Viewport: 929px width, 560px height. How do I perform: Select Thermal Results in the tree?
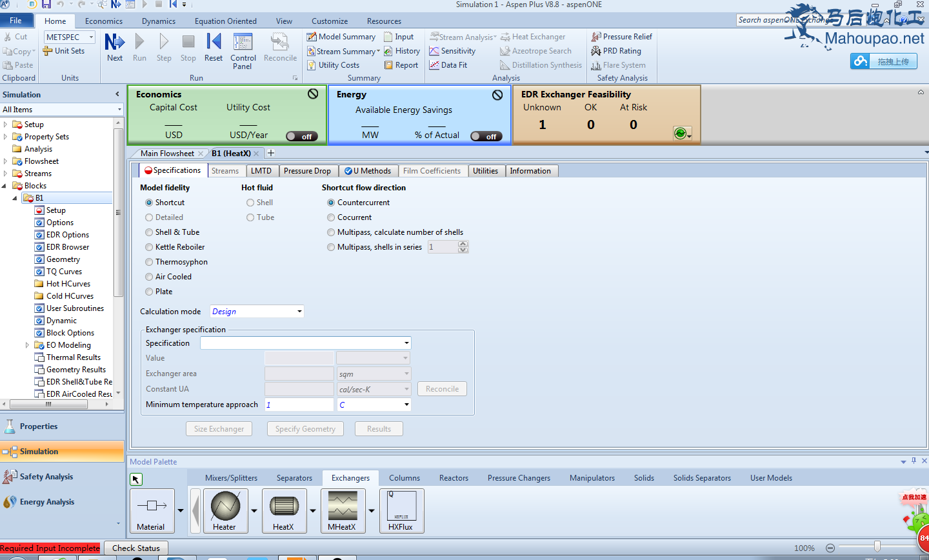(74, 357)
